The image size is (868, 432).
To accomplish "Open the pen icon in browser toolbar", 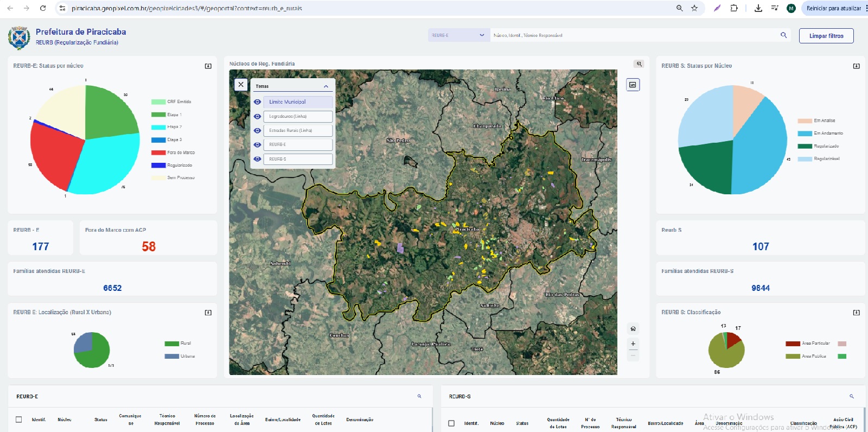I will pyautogui.click(x=717, y=8).
